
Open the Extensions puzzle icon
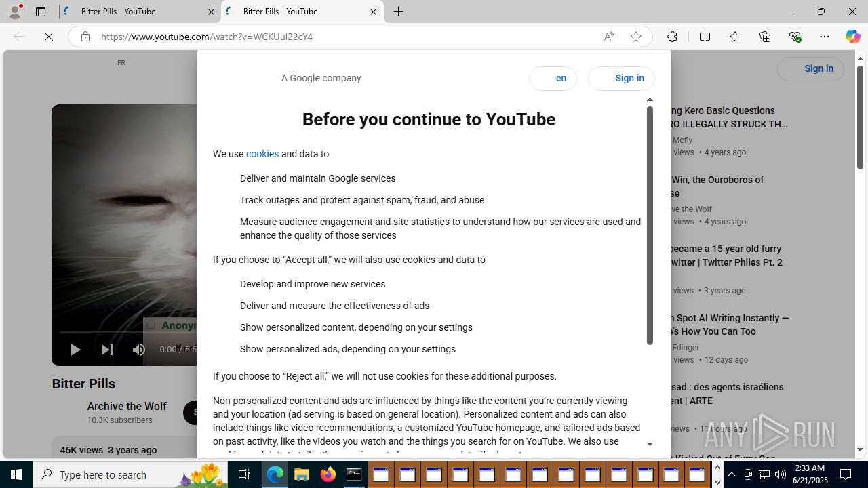pyautogui.click(x=672, y=37)
